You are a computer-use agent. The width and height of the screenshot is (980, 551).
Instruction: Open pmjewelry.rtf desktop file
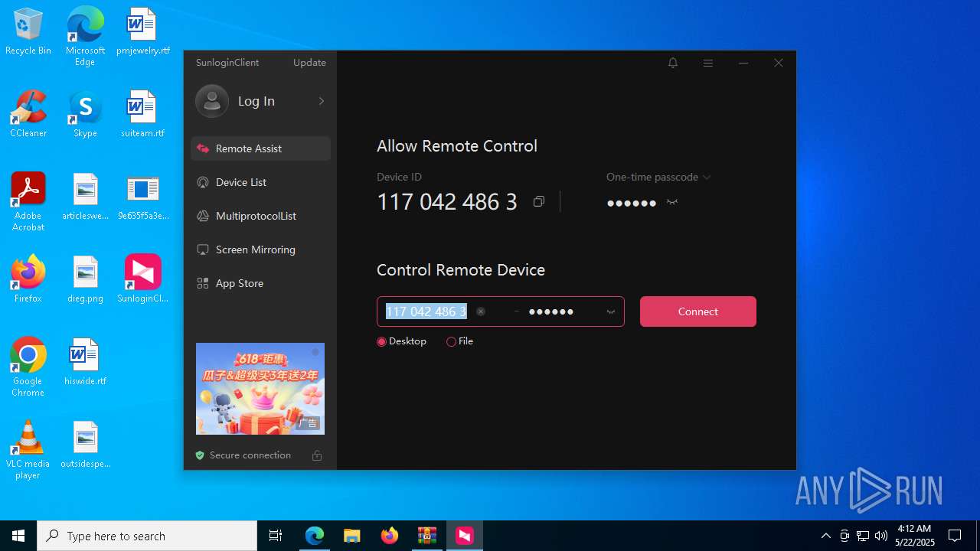tap(142, 31)
